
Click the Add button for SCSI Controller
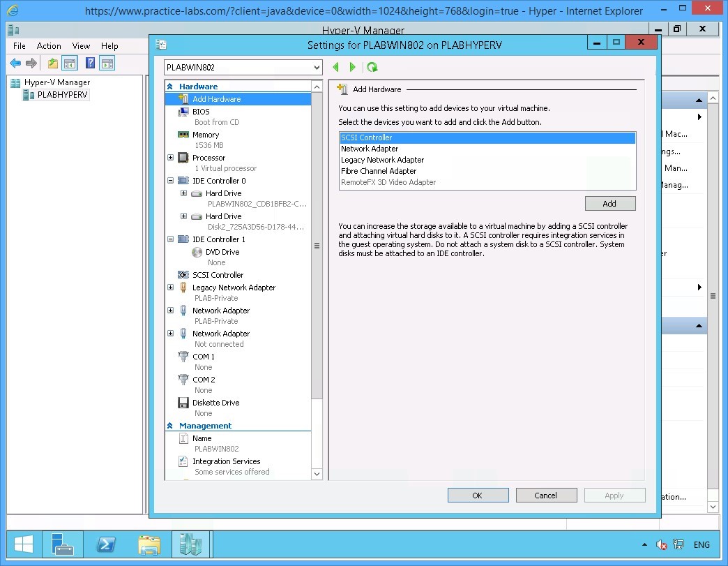point(609,203)
